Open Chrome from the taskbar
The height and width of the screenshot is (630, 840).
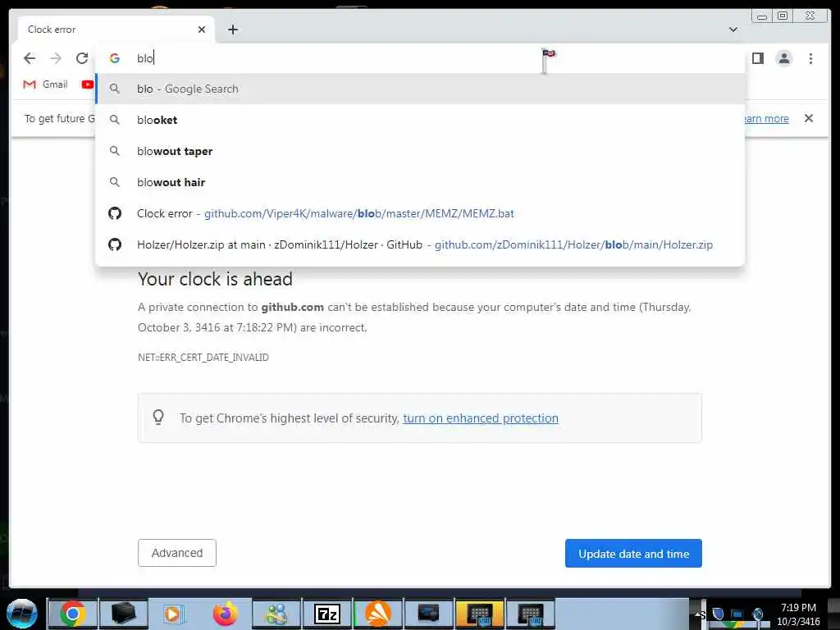[x=72, y=614]
